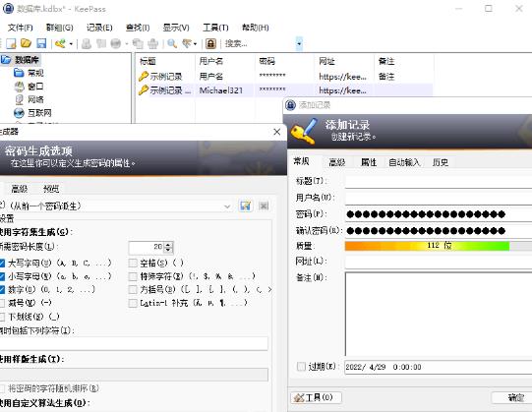Screen dimensions: 532x412
Task: Switch to generator 预览 tab
Action: point(51,189)
